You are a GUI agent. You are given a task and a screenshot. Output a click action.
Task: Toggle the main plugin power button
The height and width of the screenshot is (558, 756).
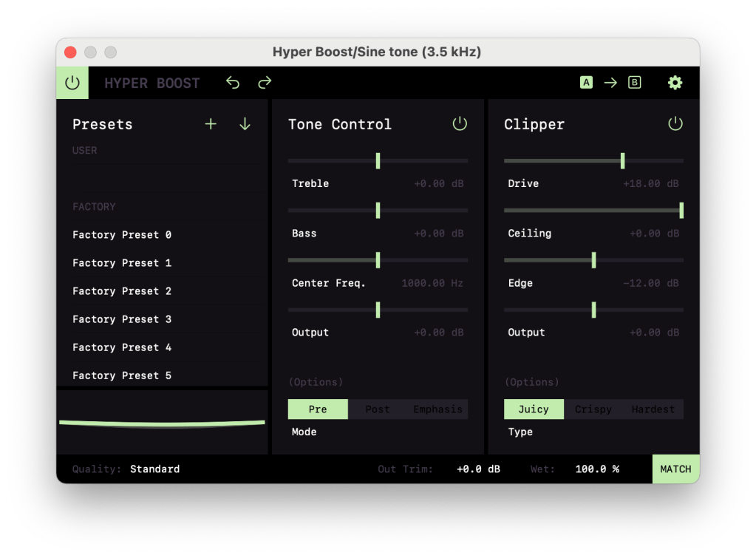[72, 83]
